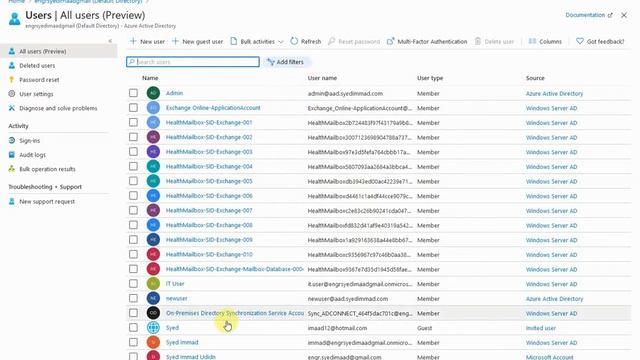This screenshot has width=640, height=360.
Task: Open the Syed Immad user link
Action: click(x=182, y=342)
